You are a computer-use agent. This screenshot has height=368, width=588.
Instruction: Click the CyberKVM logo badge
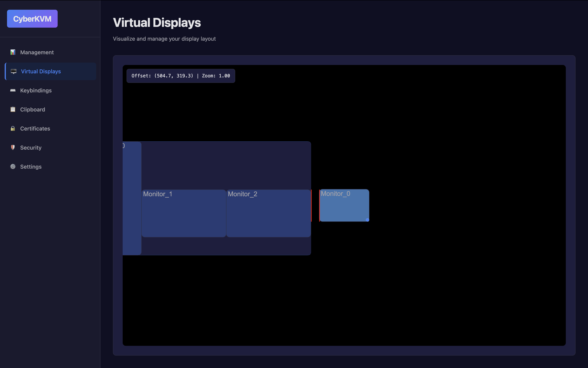(32, 18)
